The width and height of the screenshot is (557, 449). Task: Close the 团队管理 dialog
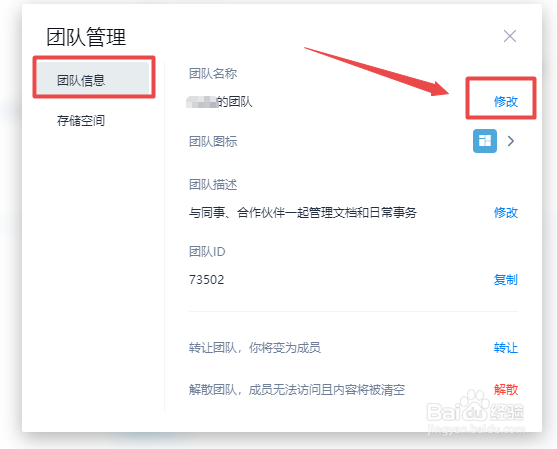(510, 36)
